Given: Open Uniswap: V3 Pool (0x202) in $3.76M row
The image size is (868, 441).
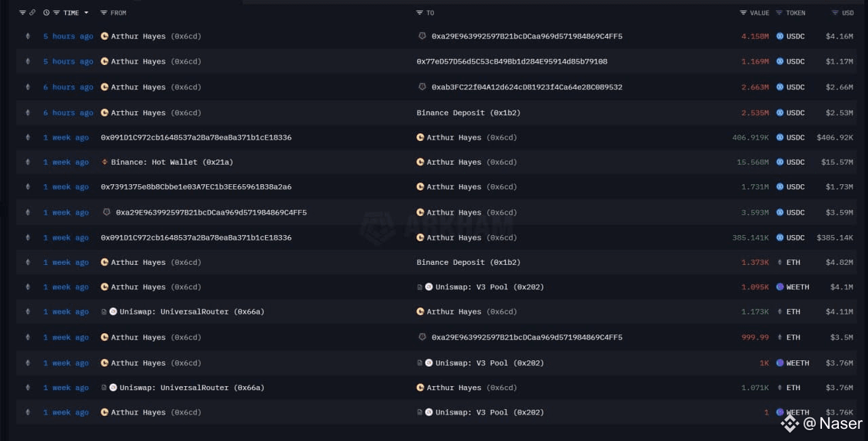Looking at the screenshot, I should [490, 363].
